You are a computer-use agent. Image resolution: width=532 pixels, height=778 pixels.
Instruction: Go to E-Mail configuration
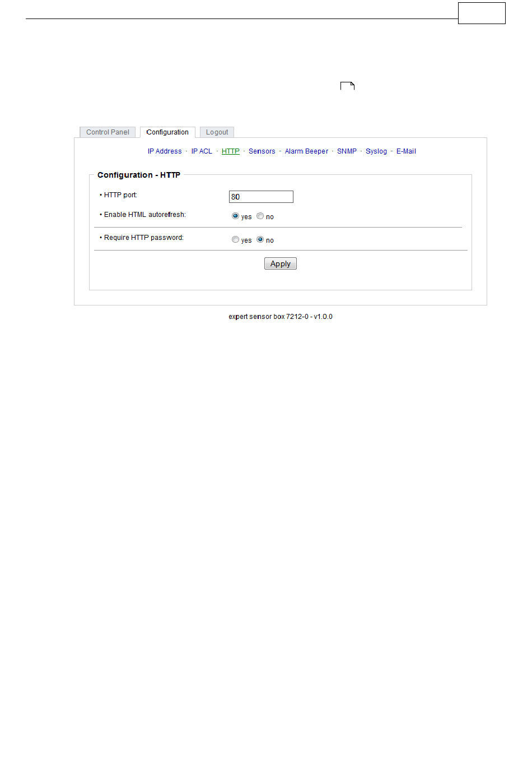pos(406,151)
